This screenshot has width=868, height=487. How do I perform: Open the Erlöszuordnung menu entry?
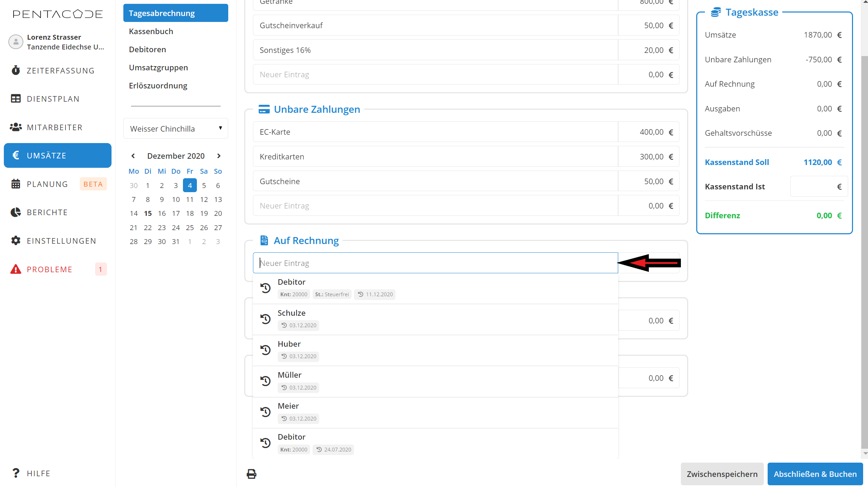(x=158, y=86)
